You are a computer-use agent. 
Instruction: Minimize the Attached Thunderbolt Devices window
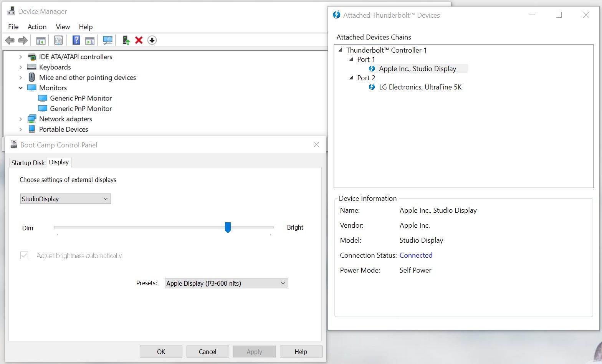[x=533, y=15]
